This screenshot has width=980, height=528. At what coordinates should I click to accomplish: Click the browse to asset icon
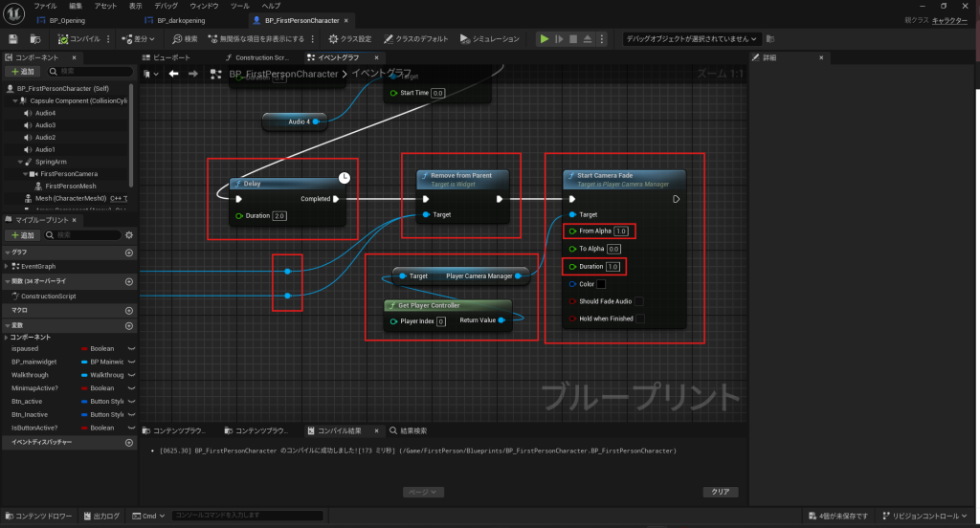35,39
